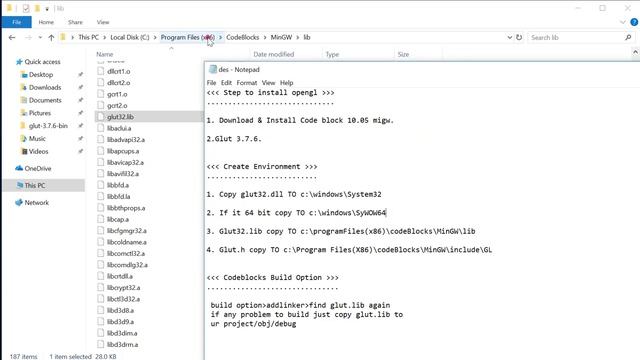Open the View ribbon tab in Explorer

[103, 22]
